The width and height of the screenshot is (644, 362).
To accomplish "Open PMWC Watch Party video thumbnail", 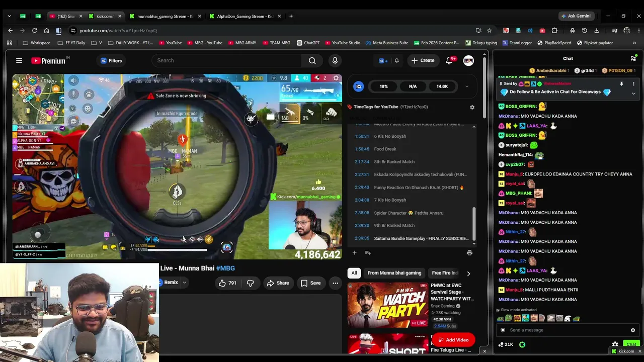I will click(388, 305).
